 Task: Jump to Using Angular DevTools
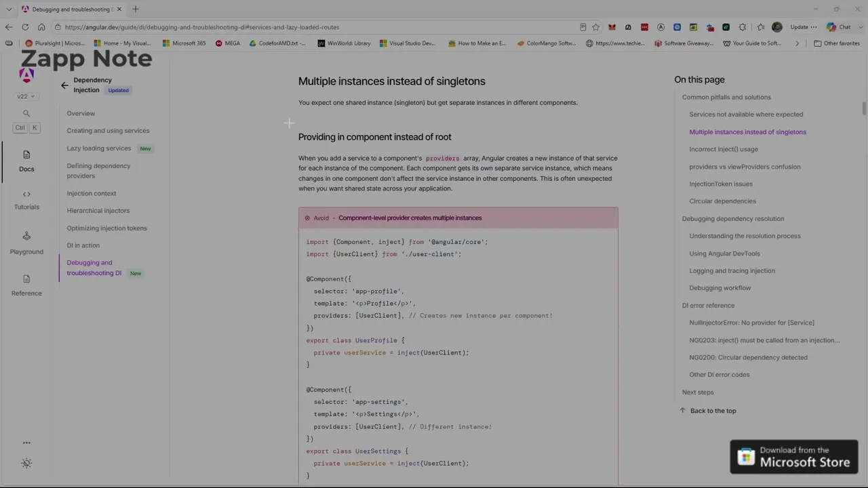pos(724,253)
